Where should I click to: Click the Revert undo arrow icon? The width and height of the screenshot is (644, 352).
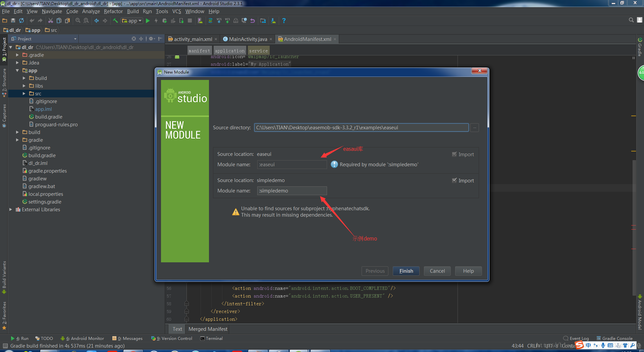click(x=253, y=20)
